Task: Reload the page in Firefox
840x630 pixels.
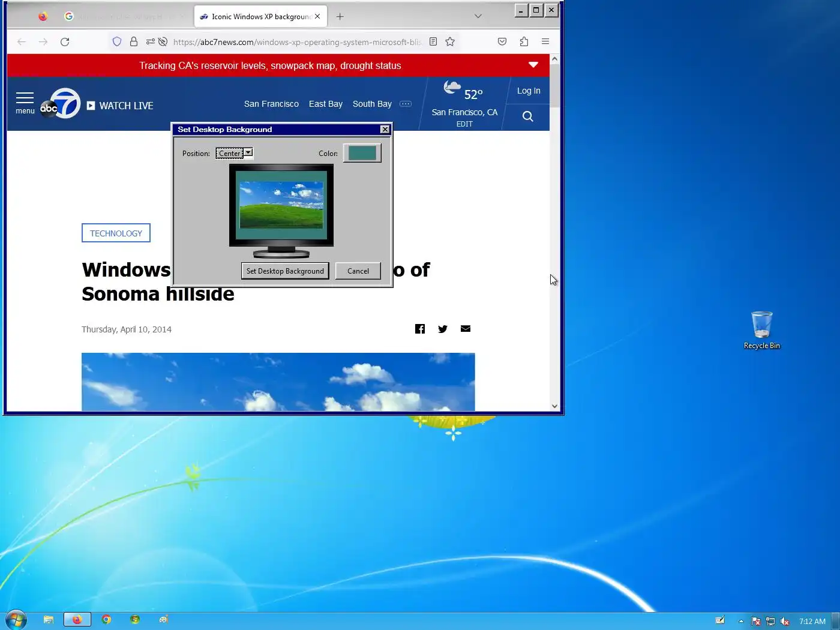Action: [x=65, y=41]
